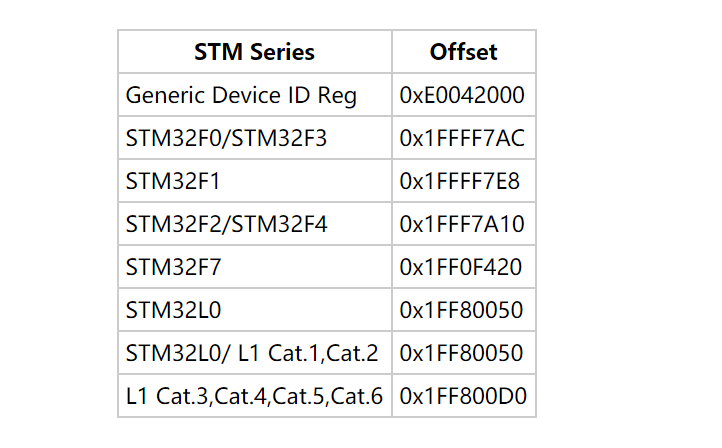Click the STM32F1 series cell
Image resolution: width=722 pixels, height=448 pixels.
(x=255, y=181)
